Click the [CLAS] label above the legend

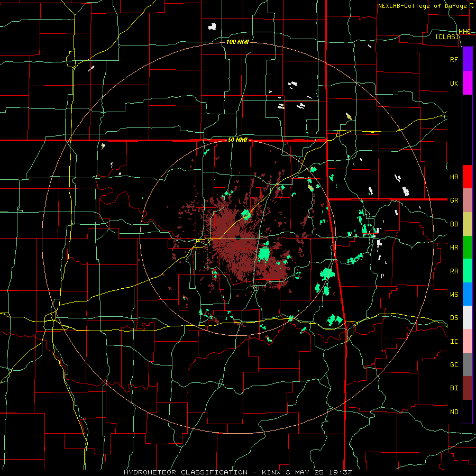tap(447, 36)
